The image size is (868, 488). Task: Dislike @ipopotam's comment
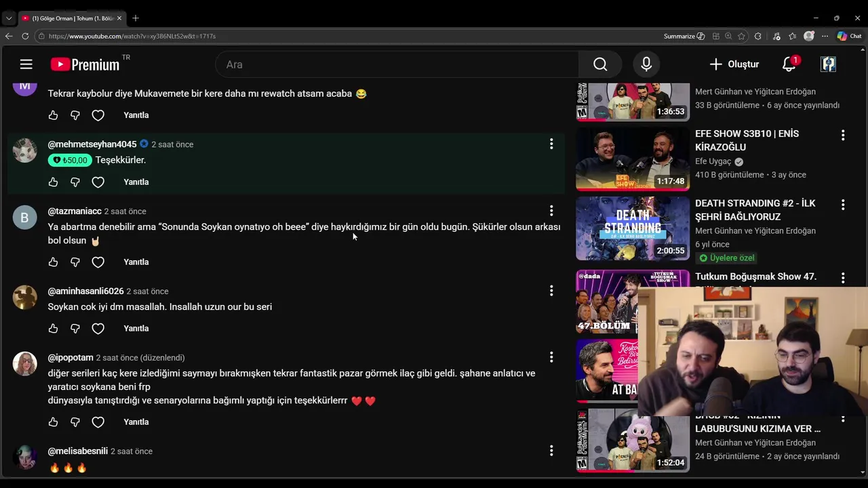pos(75,422)
